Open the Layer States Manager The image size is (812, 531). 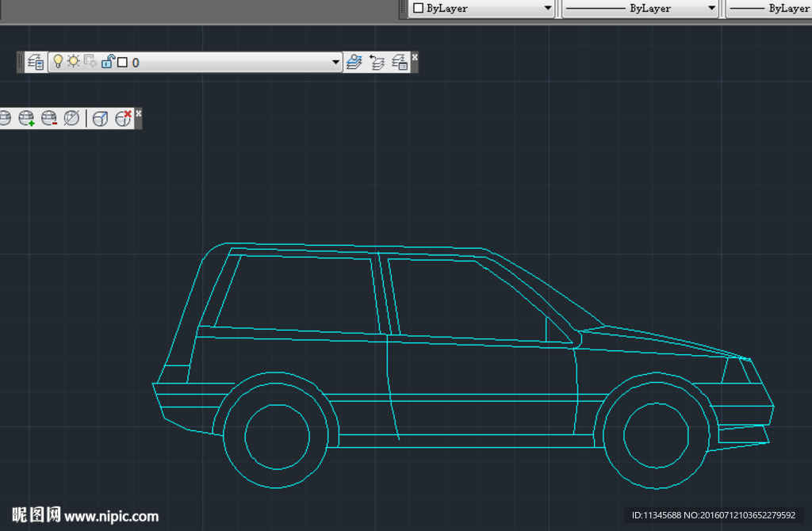pyautogui.click(x=401, y=61)
